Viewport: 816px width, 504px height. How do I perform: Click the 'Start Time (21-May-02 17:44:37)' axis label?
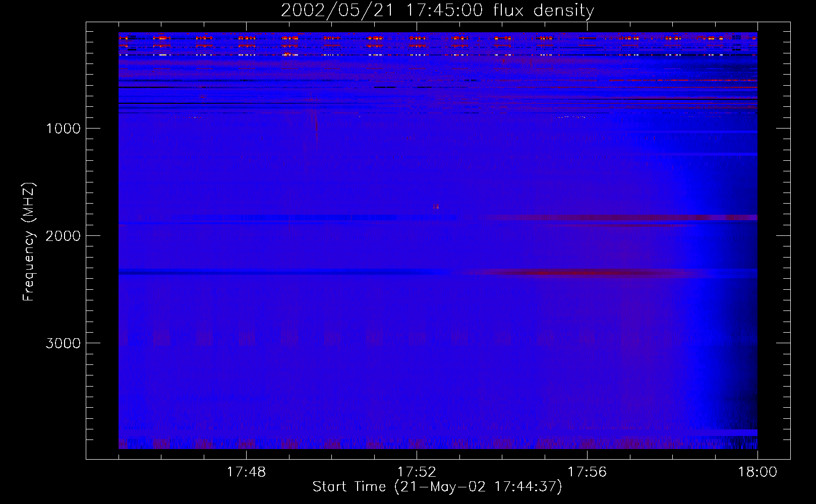click(437, 487)
